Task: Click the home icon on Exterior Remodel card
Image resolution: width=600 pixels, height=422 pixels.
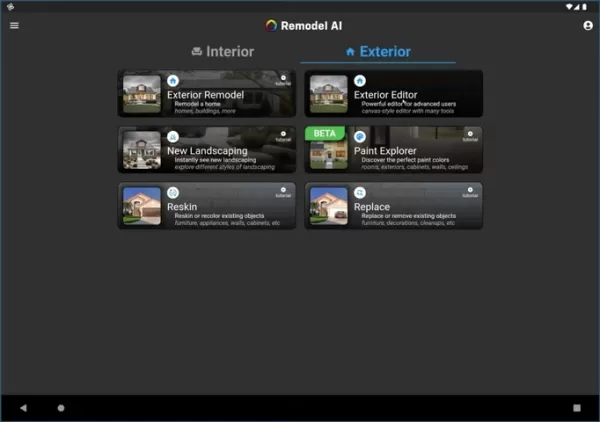Action: [x=173, y=81]
